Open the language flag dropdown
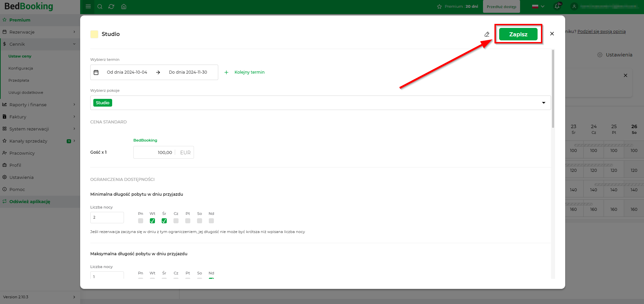This screenshot has width=644, height=304. click(x=538, y=6)
